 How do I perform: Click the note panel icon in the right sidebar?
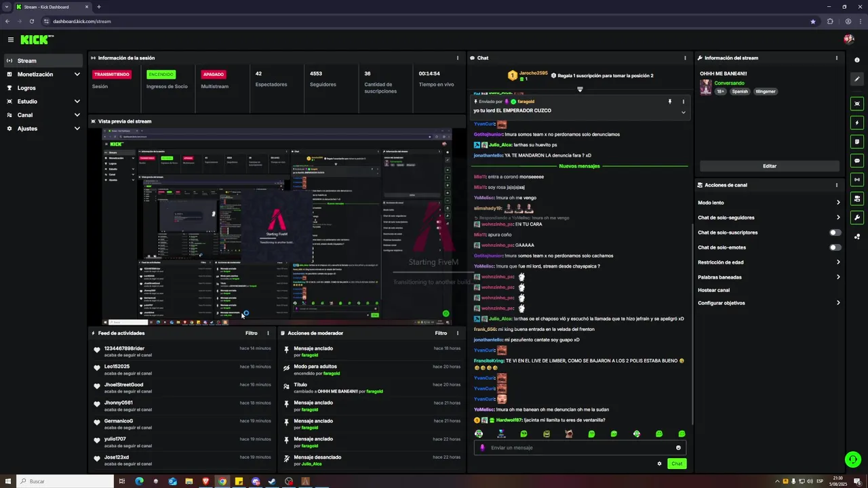(x=857, y=142)
